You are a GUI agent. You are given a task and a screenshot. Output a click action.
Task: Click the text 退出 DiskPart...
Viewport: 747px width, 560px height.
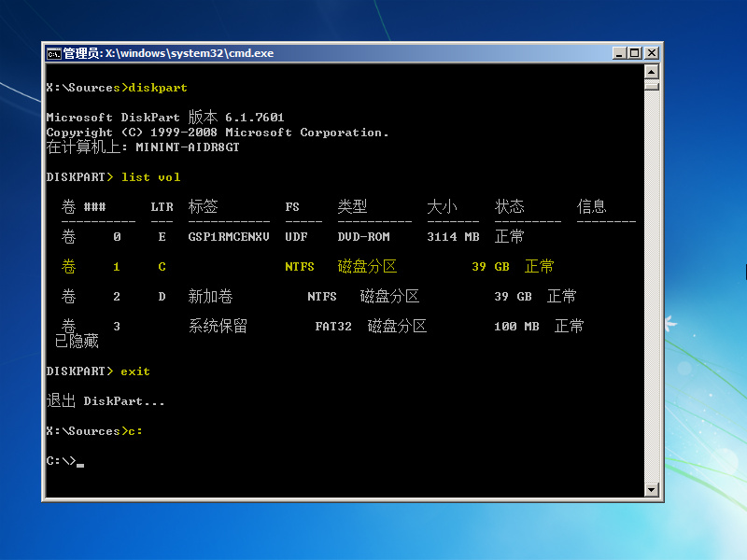coord(106,401)
